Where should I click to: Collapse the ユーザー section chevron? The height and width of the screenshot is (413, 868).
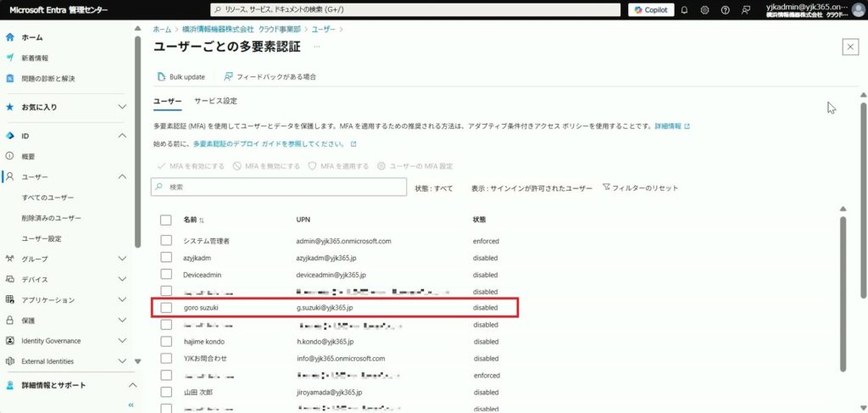click(123, 176)
